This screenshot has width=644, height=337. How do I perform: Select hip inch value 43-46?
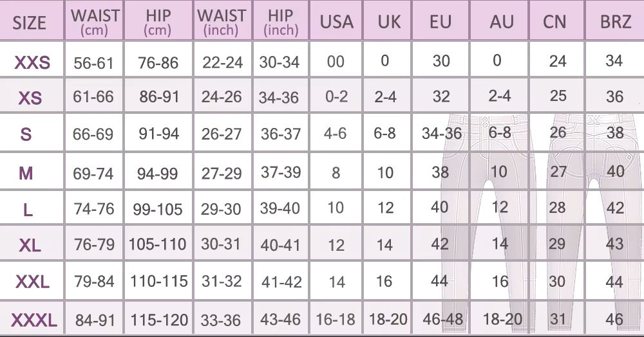pyautogui.click(x=279, y=319)
